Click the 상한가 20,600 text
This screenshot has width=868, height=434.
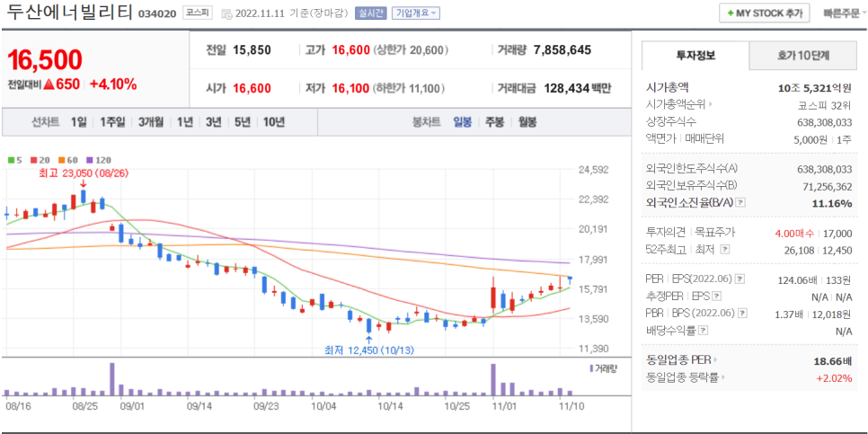(411, 50)
